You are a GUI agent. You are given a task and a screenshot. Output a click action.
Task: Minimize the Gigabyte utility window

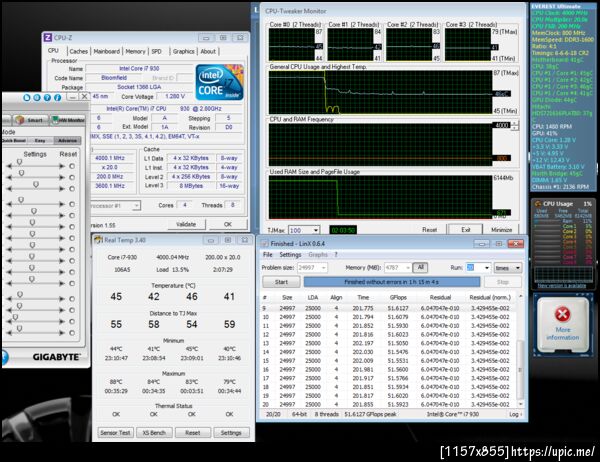tap(72, 97)
